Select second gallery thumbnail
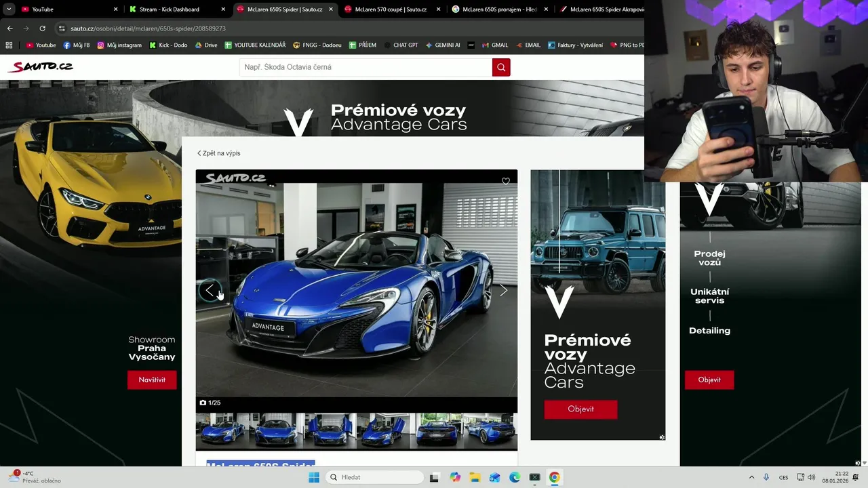The width and height of the screenshot is (868, 488). pos(276,430)
